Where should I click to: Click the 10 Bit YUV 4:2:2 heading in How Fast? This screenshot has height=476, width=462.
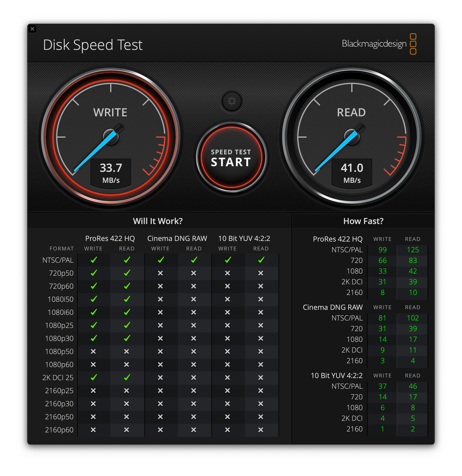337,376
